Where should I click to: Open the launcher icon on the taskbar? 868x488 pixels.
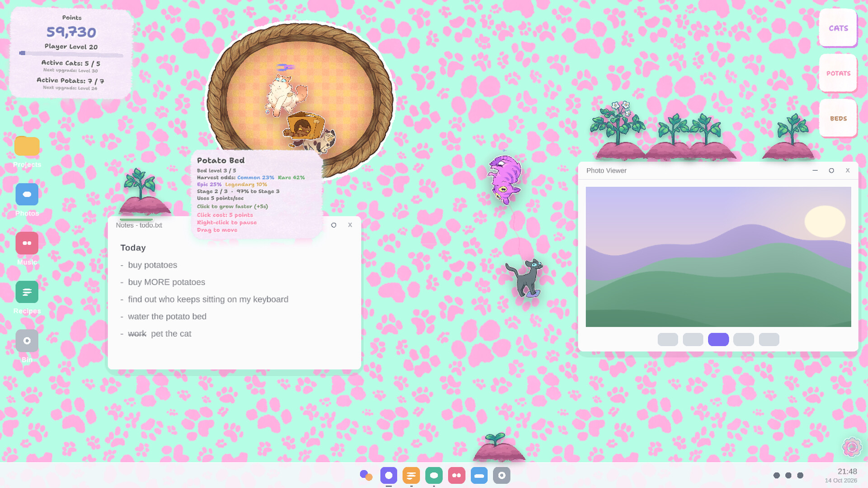[x=366, y=475]
